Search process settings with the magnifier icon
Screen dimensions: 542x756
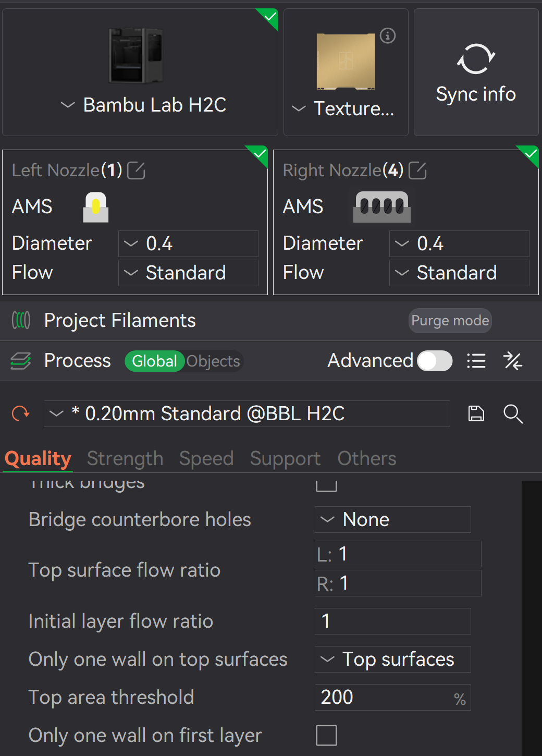[x=513, y=414]
